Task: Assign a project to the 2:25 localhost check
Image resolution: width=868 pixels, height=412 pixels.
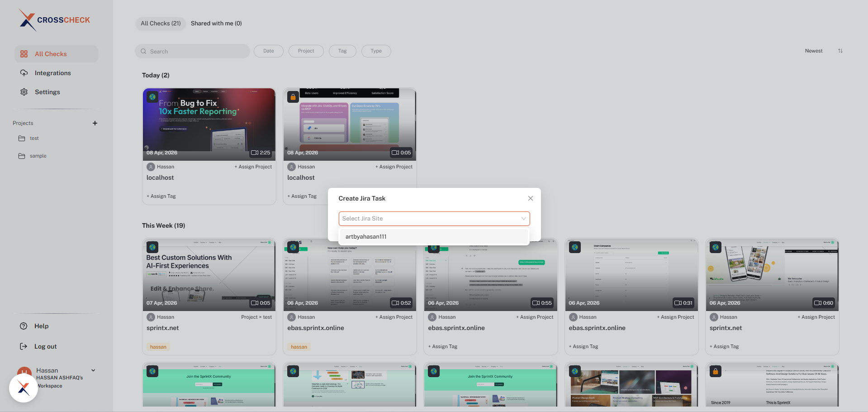Action: pyautogui.click(x=253, y=167)
